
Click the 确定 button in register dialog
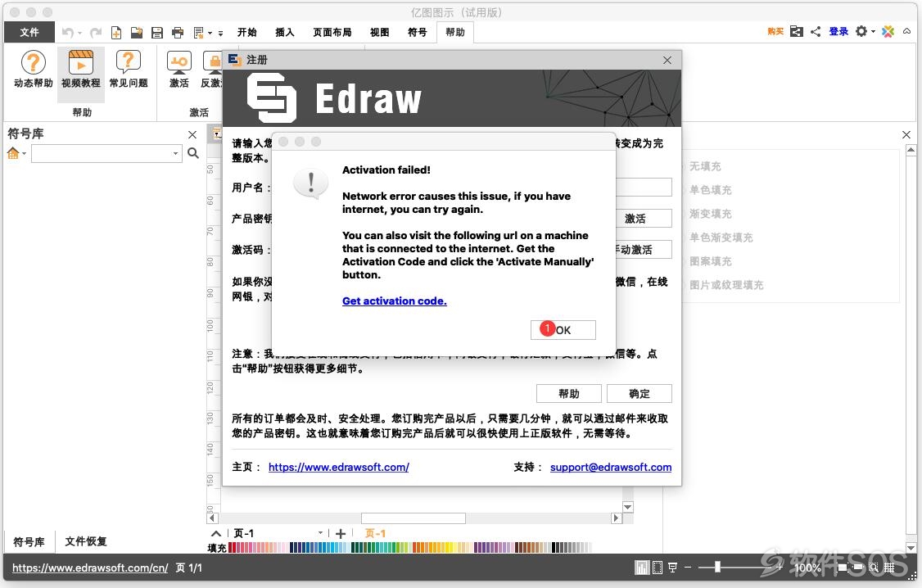pyautogui.click(x=640, y=393)
